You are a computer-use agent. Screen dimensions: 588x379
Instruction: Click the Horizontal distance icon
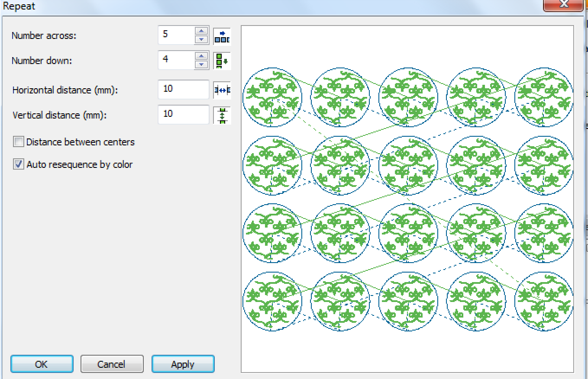point(222,90)
